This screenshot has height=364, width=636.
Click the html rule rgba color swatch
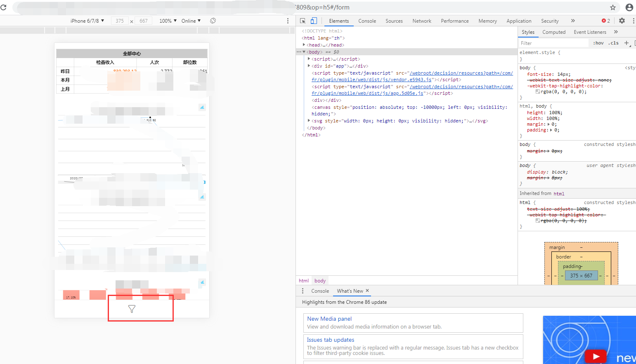538,221
